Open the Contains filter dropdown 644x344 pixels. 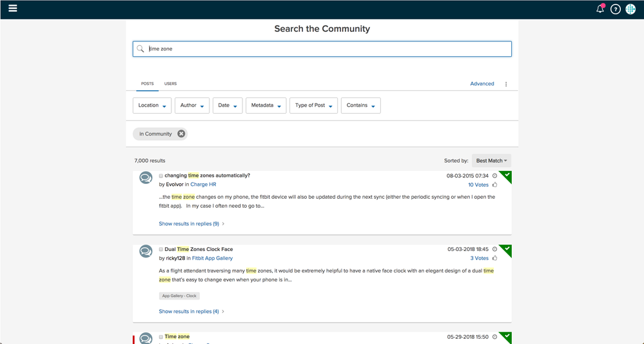[360, 105]
